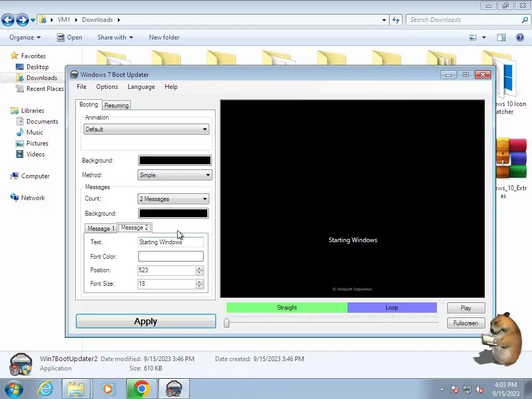Open the view options dropdown arrow
Screen dimensions: 532x399
coord(484,37)
